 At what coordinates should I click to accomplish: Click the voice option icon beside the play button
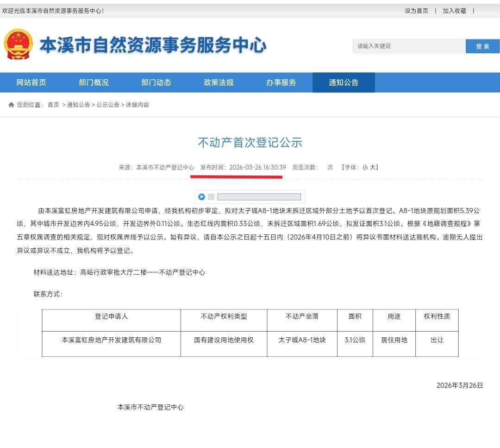coord(211,196)
